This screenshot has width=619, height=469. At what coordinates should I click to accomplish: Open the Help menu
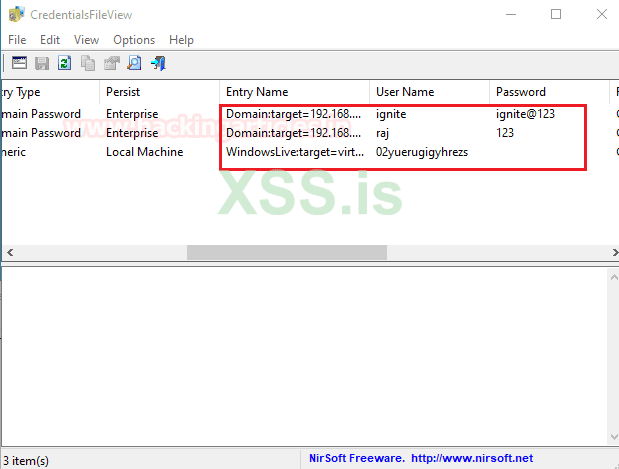coord(181,40)
